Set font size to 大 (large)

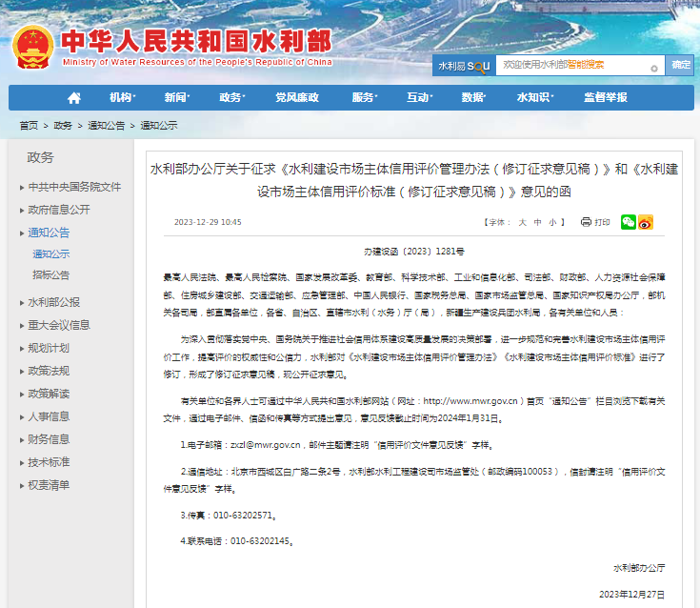[522, 222]
